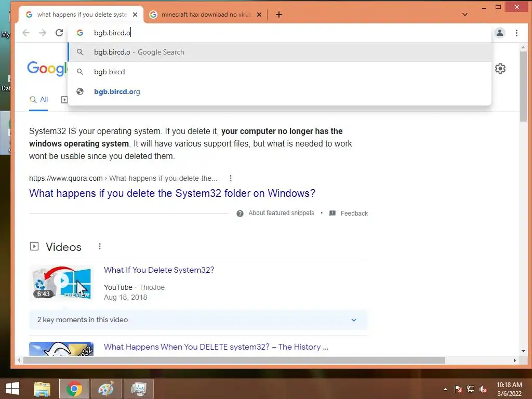
Task: Show hidden system tray icons
Action: [445, 389]
